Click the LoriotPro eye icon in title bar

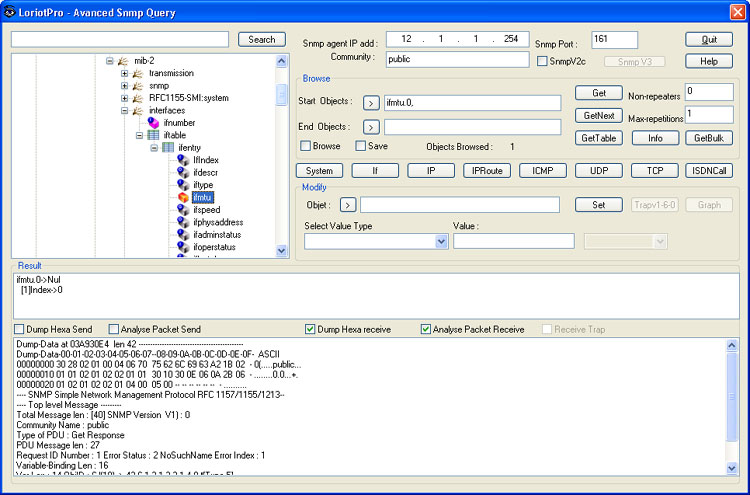tap(10, 12)
